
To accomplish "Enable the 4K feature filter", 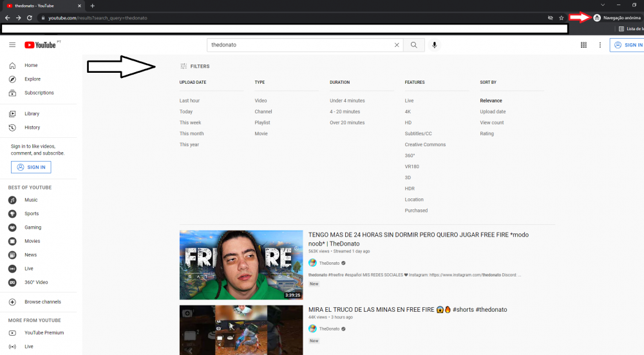I will (408, 111).
